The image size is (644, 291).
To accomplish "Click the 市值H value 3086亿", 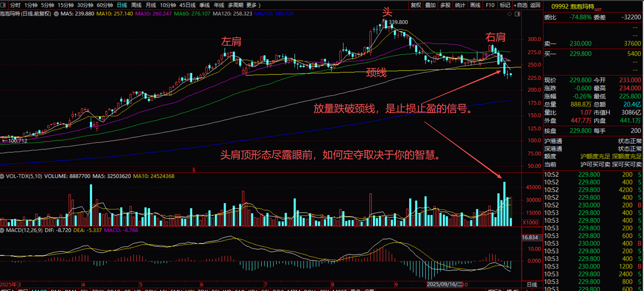I will pyautogui.click(x=631, y=113).
